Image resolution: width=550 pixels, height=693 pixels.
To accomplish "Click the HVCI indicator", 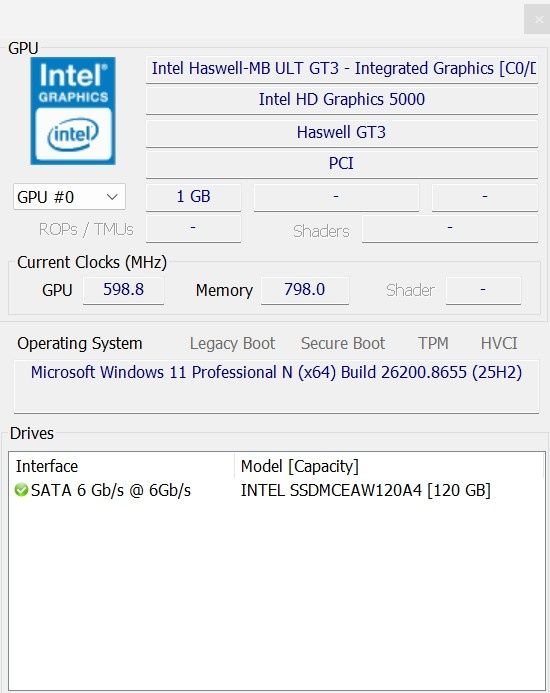I will coord(499,343).
